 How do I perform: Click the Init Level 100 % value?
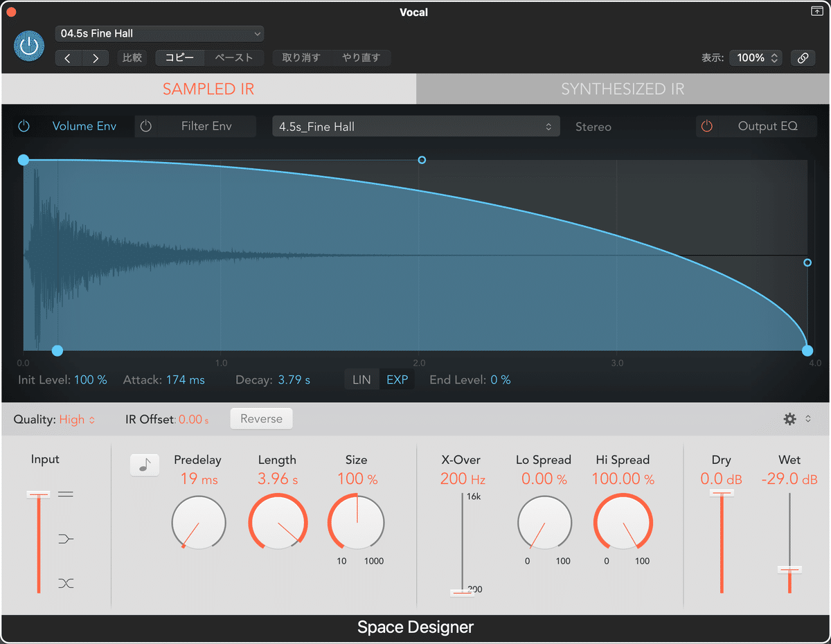click(x=91, y=379)
